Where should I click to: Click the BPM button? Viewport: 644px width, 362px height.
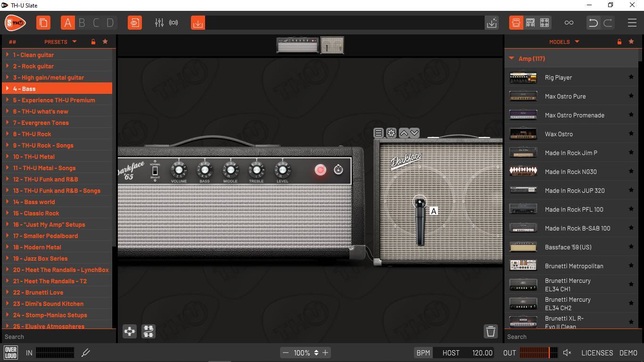point(423,353)
